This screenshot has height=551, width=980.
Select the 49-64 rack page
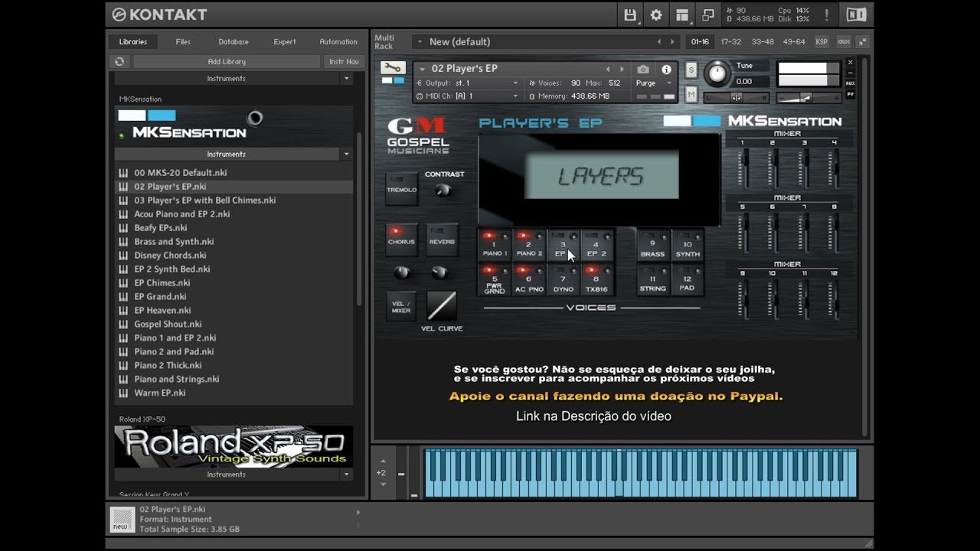[x=795, y=41]
